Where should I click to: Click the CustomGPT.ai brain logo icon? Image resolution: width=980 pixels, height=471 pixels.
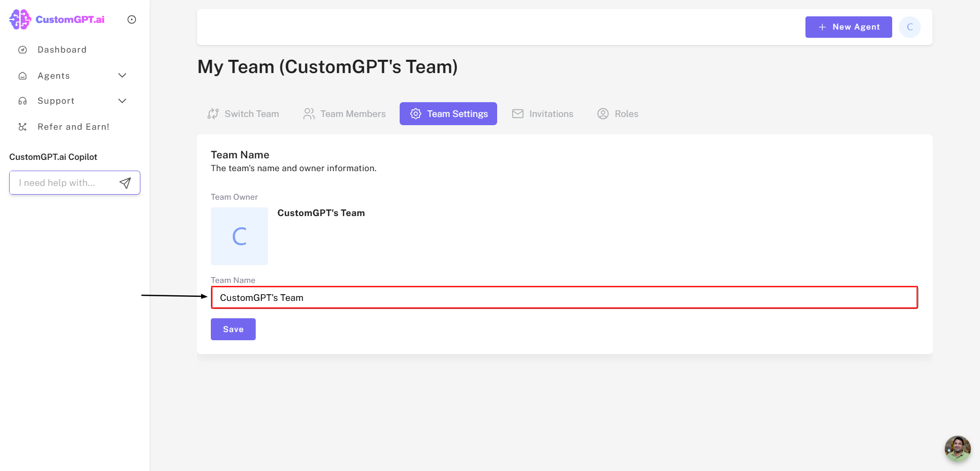pyautogui.click(x=20, y=19)
